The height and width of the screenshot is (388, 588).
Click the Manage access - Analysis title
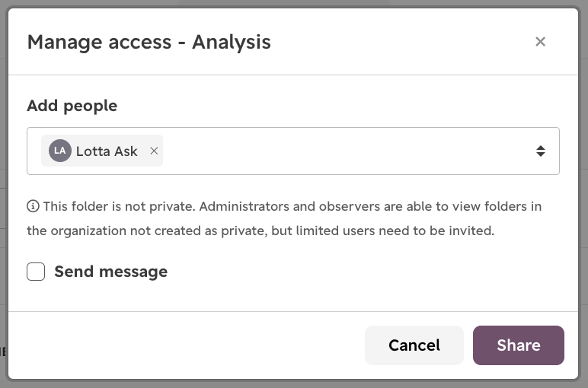click(x=149, y=42)
